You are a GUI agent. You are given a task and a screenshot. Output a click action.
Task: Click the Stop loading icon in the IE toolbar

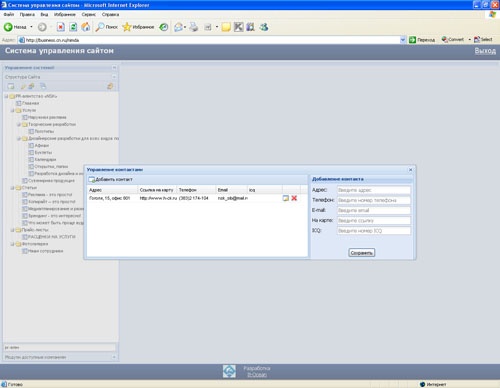click(x=61, y=27)
